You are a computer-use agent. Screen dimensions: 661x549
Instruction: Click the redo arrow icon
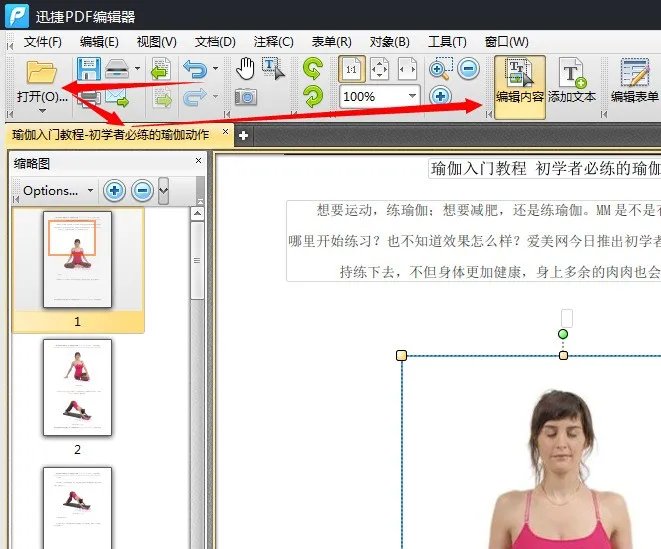[x=195, y=97]
